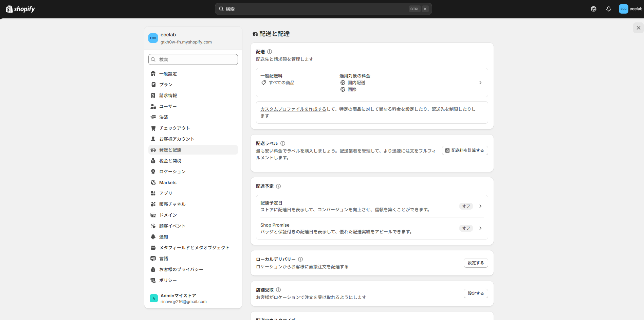The width and height of the screenshot is (644, 320).
Task: Click info icon next to ローカルデリバリー
Action: pyautogui.click(x=300, y=259)
